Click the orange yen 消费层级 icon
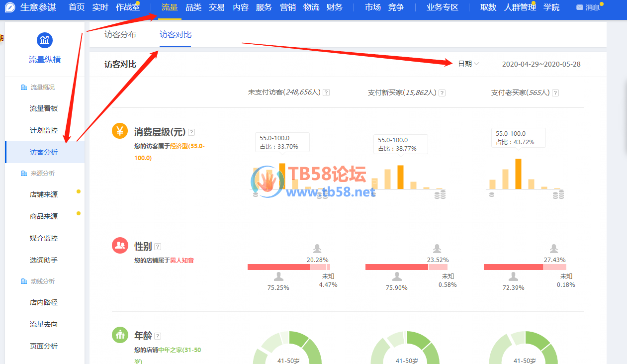 pyautogui.click(x=120, y=131)
